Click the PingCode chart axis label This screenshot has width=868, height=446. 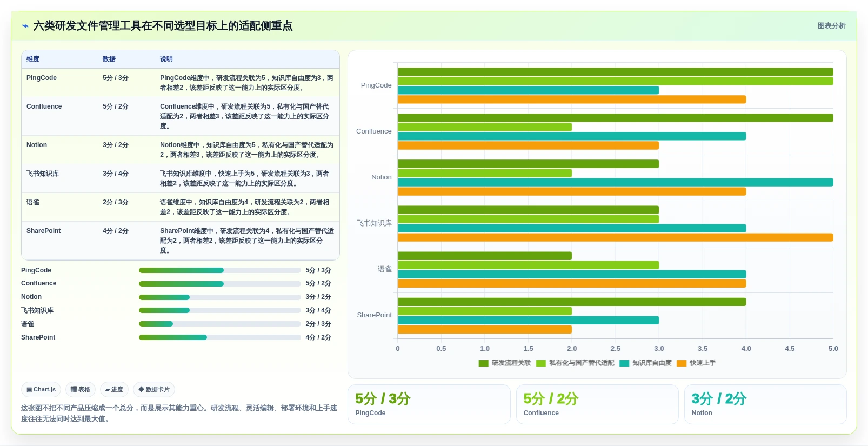click(376, 85)
